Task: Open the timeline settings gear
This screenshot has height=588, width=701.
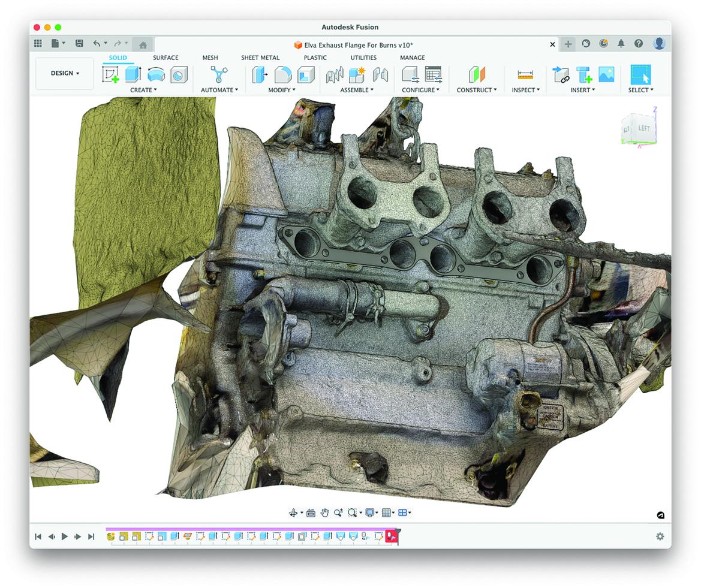Action: click(x=660, y=536)
